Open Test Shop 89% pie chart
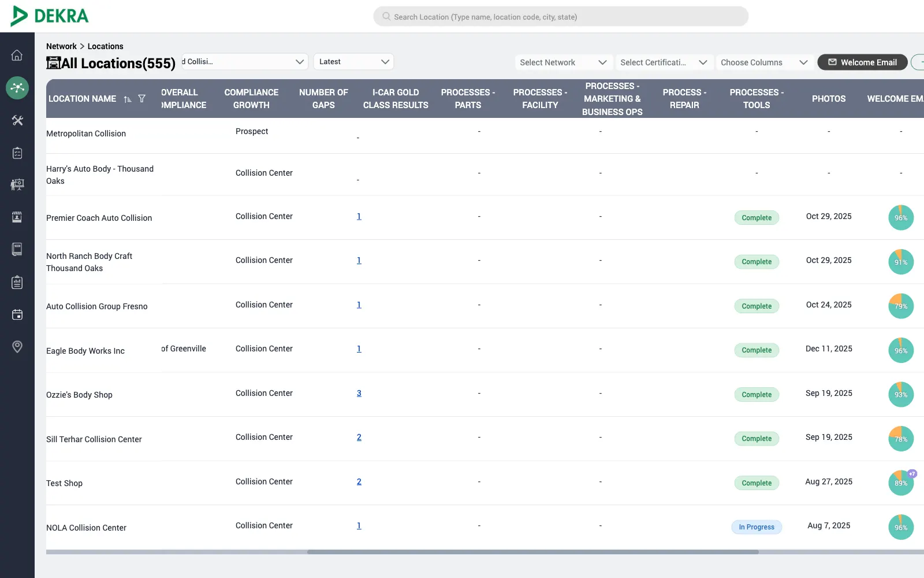The height and width of the screenshot is (578, 924). (x=901, y=483)
